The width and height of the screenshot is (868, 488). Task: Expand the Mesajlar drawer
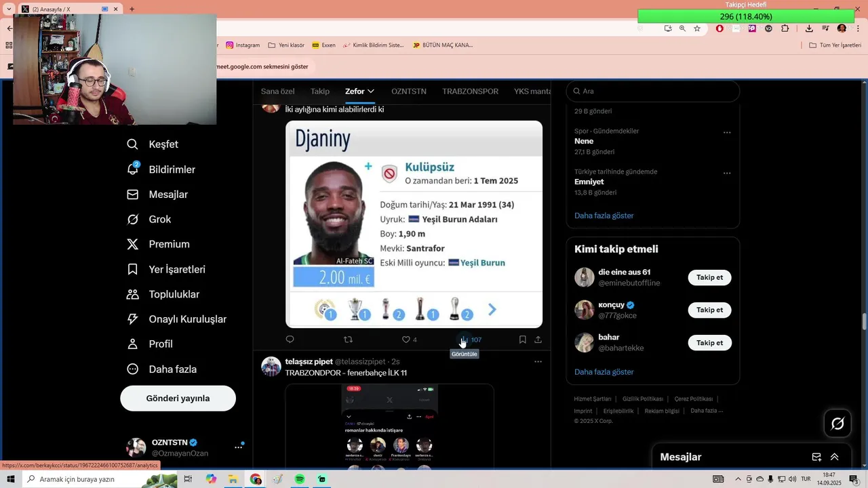[x=835, y=457]
